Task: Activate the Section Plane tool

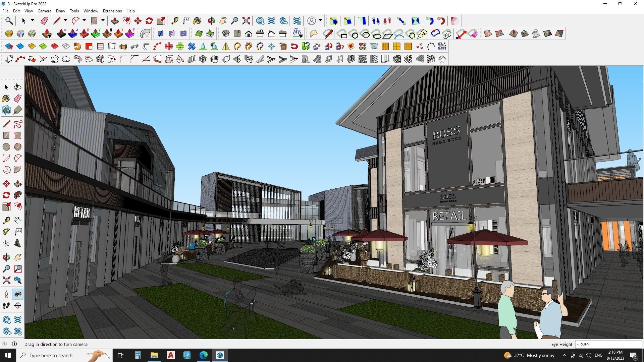Action: (18, 305)
